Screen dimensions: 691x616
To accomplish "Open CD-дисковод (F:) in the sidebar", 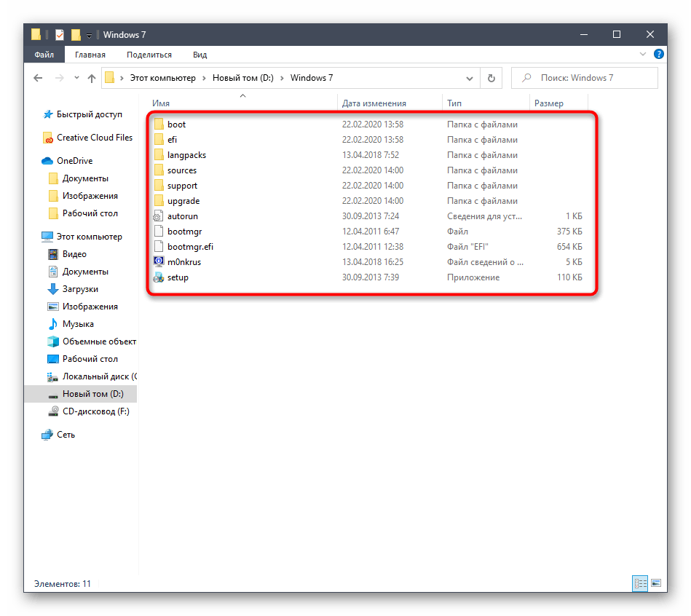I will coord(88,411).
